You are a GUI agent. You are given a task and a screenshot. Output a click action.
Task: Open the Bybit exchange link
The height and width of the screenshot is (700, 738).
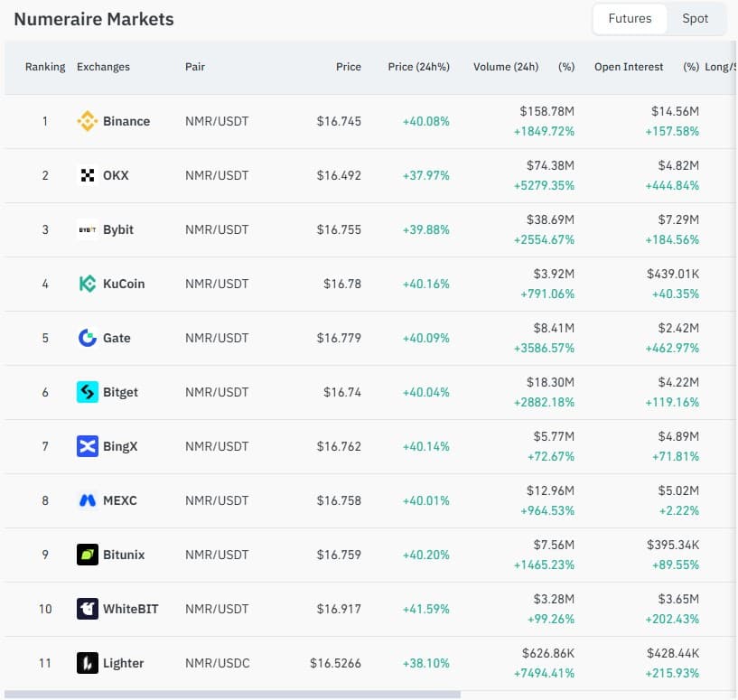tap(118, 229)
